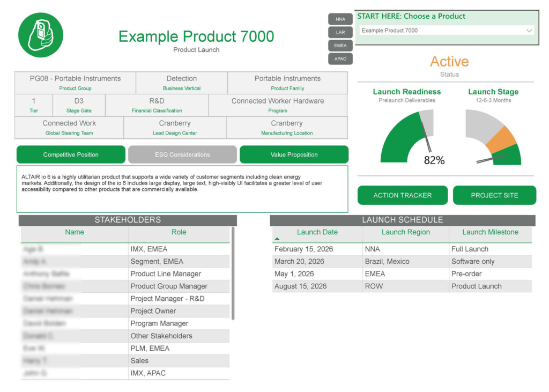Click the sort arrow above Launch Date
Viewport: 549px width, 392px height.
click(277, 239)
